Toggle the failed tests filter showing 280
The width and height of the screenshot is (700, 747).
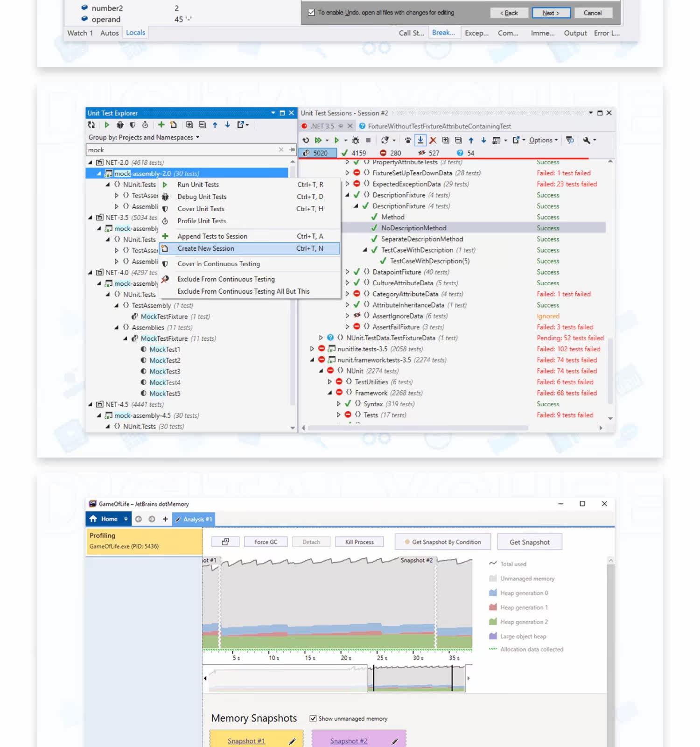pos(391,153)
